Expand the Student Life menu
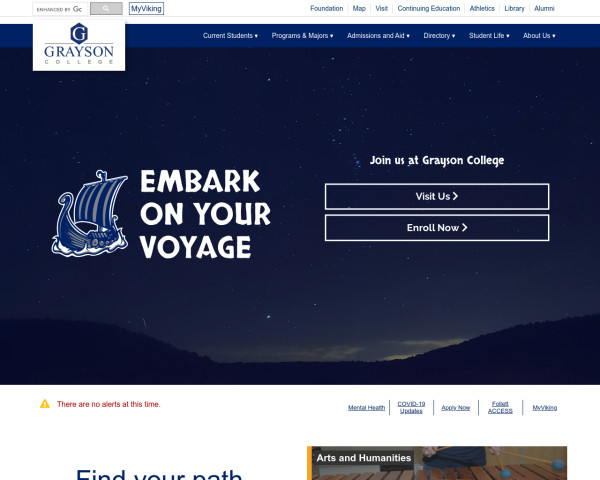600x480 pixels. 489,36
